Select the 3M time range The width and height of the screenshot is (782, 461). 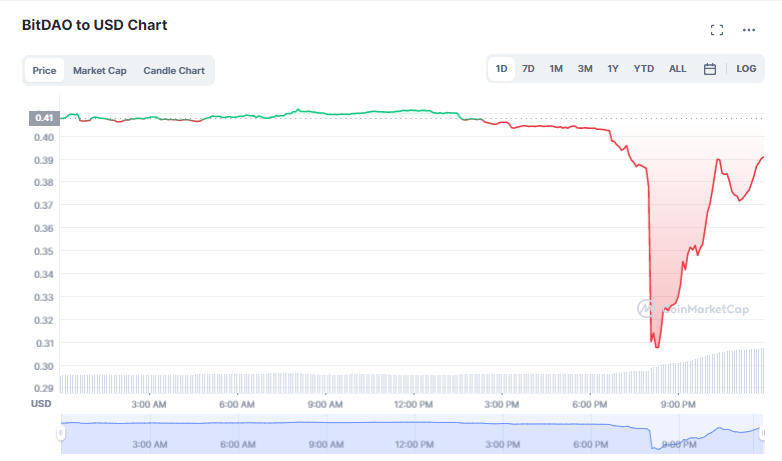click(585, 68)
